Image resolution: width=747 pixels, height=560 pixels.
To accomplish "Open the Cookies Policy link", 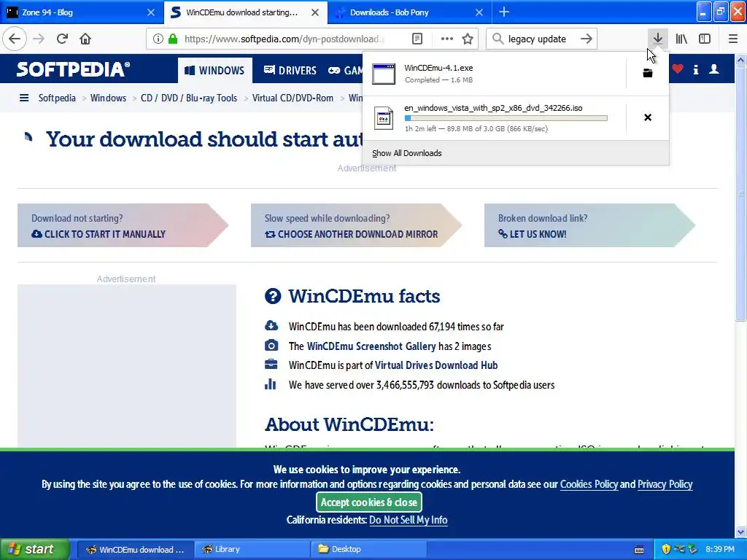I will tap(589, 484).
